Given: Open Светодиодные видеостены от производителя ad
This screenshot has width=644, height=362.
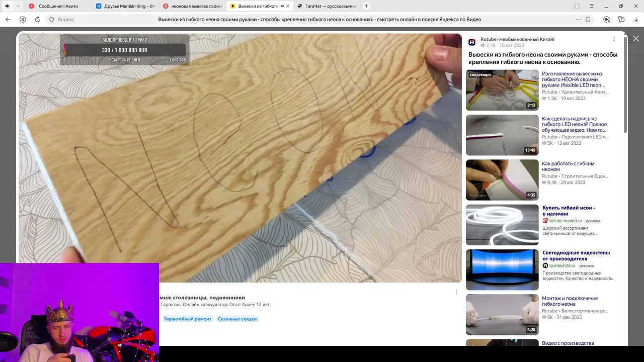Looking at the screenshot, I should pos(576,255).
